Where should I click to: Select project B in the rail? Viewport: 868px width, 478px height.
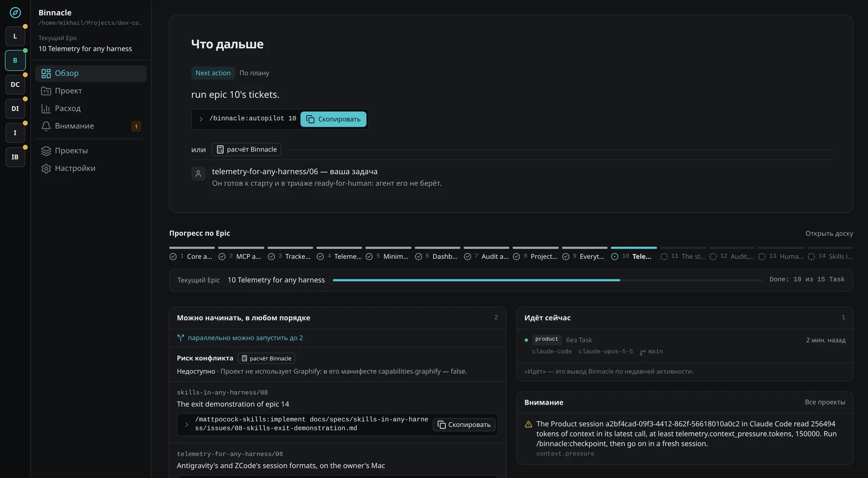pos(15,60)
